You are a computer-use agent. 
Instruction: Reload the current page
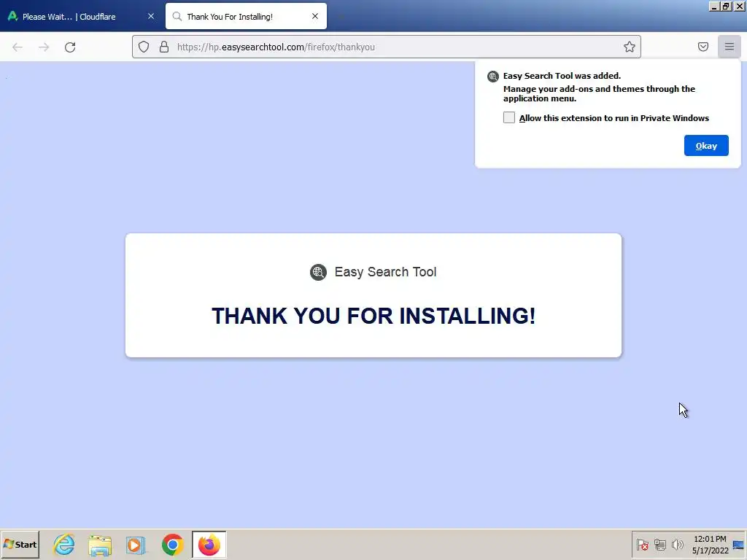70,47
